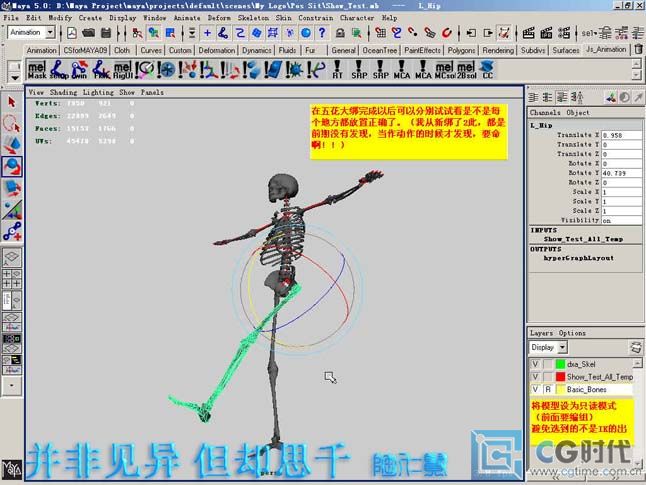The height and width of the screenshot is (485, 646).
Task: Click the IK handle last-used tool icon
Action: pyautogui.click(x=12, y=231)
